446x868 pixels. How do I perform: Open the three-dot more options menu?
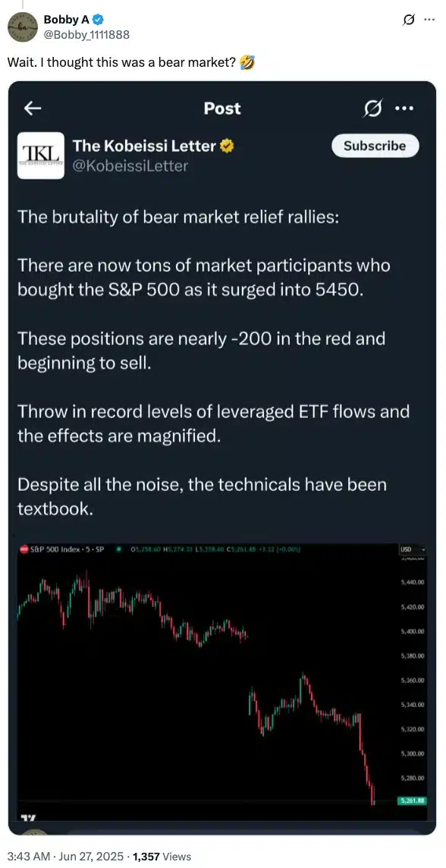(x=405, y=108)
